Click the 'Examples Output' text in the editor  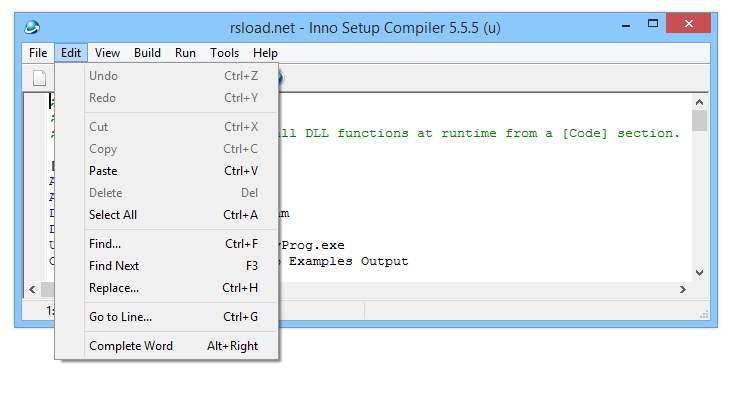pyautogui.click(x=348, y=261)
